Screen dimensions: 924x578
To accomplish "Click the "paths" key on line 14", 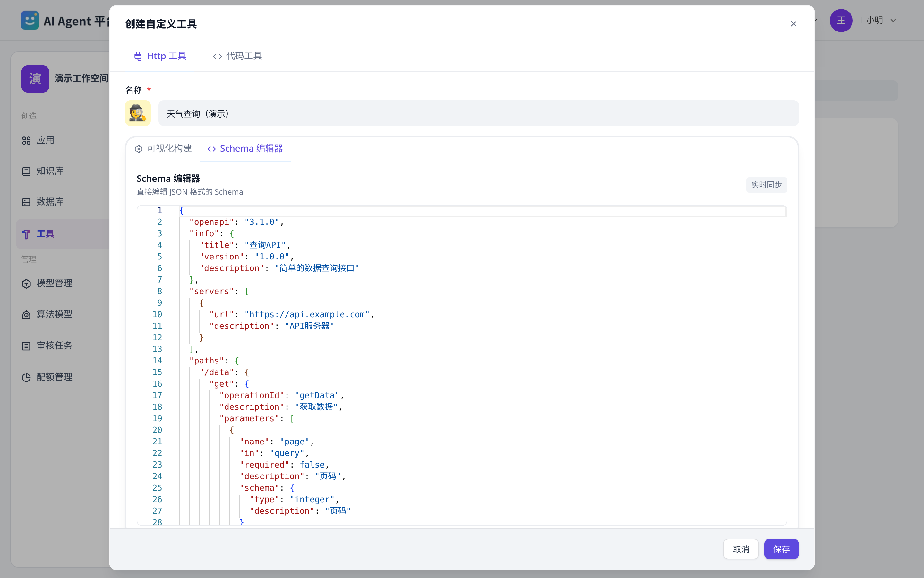I will pos(207,361).
